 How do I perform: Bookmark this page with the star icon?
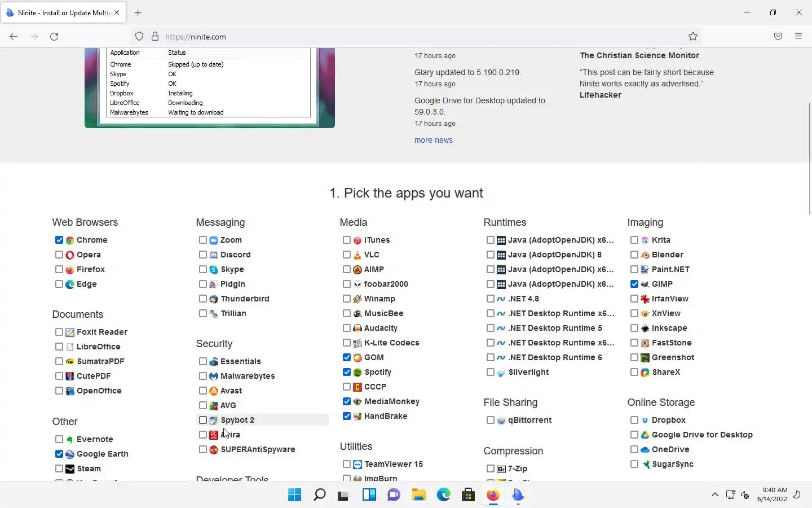coord(693,36)
